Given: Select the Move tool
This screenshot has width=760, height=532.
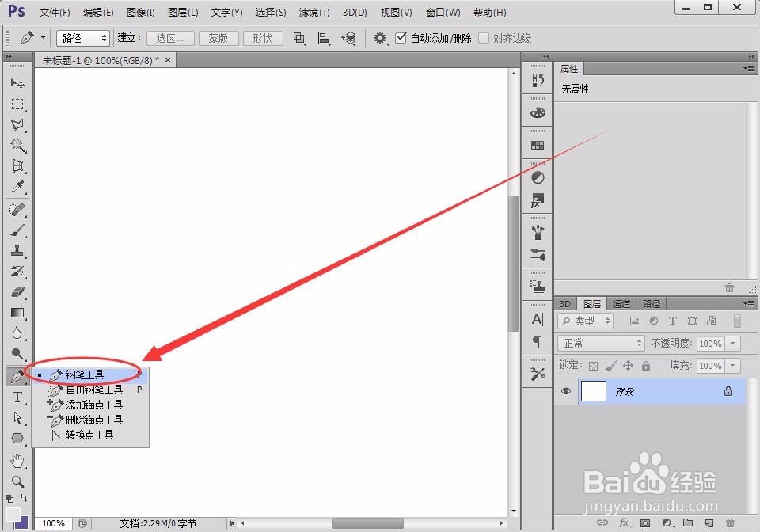Looking at the screenshot, I should click(x=17, y=83).
